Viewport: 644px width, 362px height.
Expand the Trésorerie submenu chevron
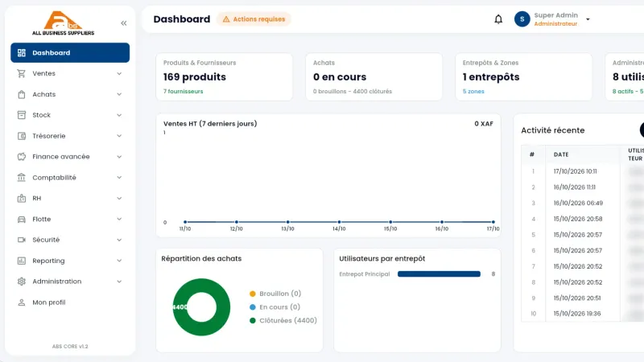(119, 136)
